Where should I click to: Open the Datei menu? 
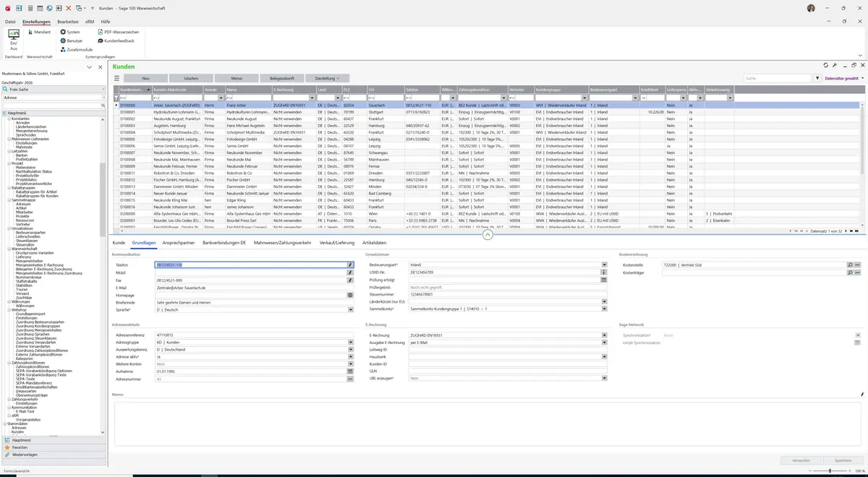pyautogui.click(x=10, y=22)
